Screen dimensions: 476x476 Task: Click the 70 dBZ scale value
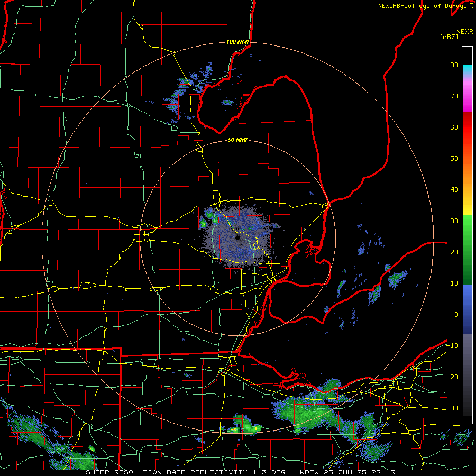454,96
